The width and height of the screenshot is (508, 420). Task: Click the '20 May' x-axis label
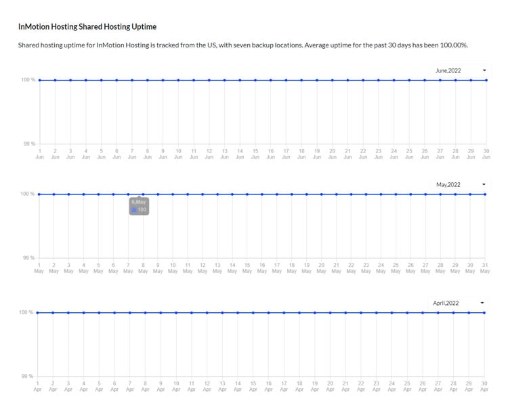[x=321, y=268]
